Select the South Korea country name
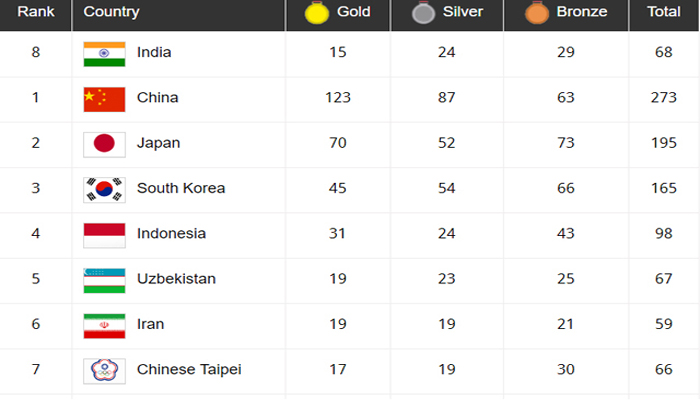Image resolution: width=700 pixels, height=400 pixels. pyautogui.click(x=181, y=188)
